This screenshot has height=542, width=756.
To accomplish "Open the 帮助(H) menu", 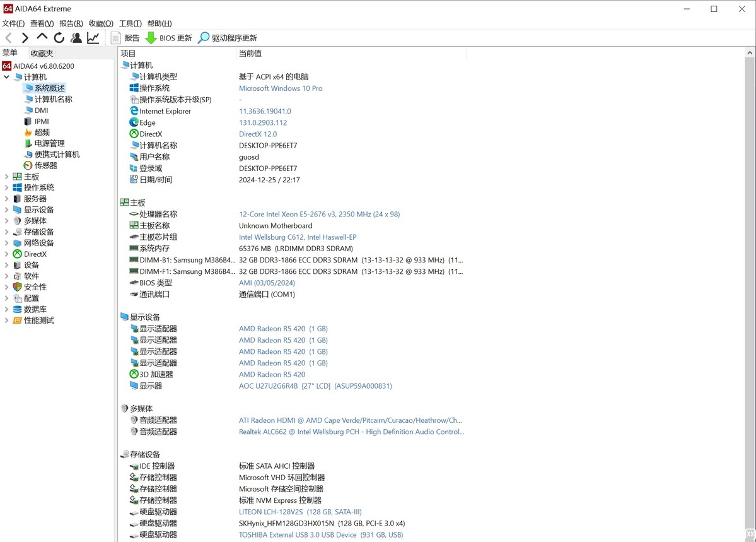I will pyautogui.click(x=160, y=23).
